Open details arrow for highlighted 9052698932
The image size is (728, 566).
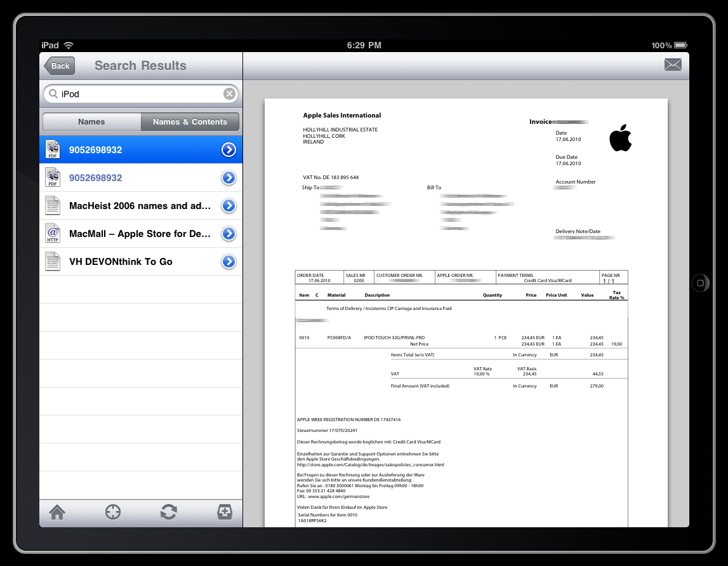pos(228,150)
